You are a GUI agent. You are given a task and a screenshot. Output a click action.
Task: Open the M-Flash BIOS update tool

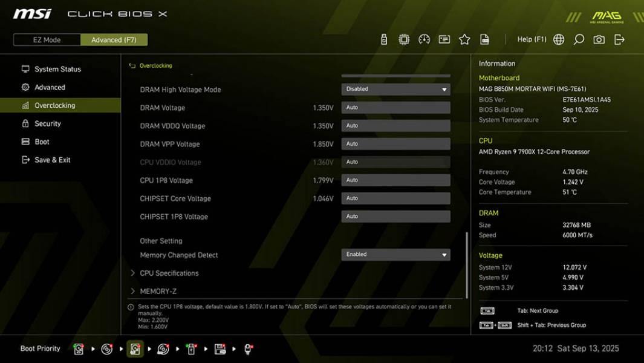385,39
